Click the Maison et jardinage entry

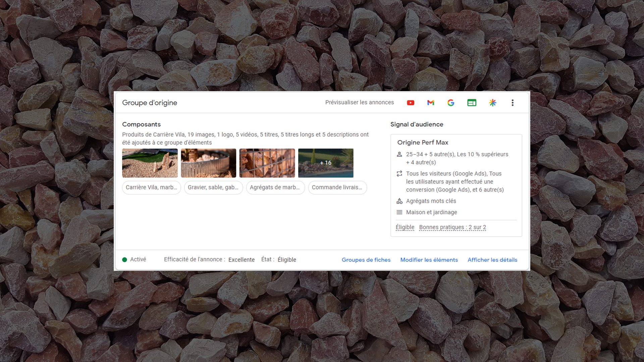pos(431,213)
